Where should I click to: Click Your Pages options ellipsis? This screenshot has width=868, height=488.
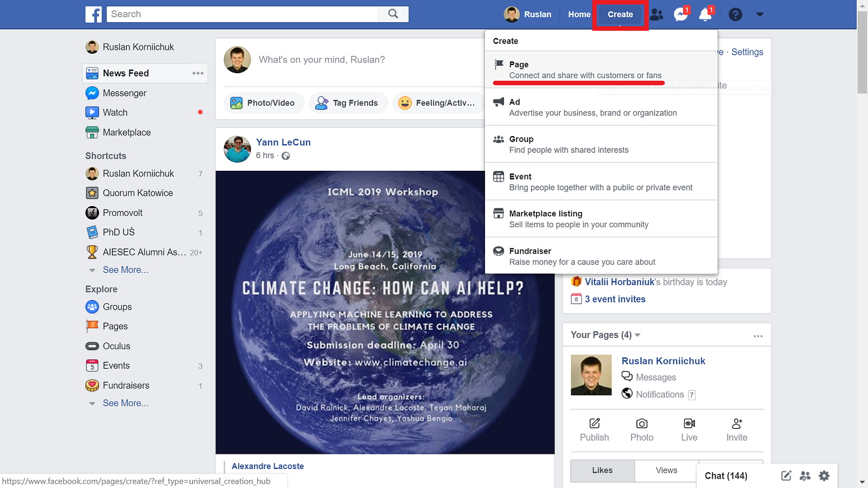click(758, 336)
